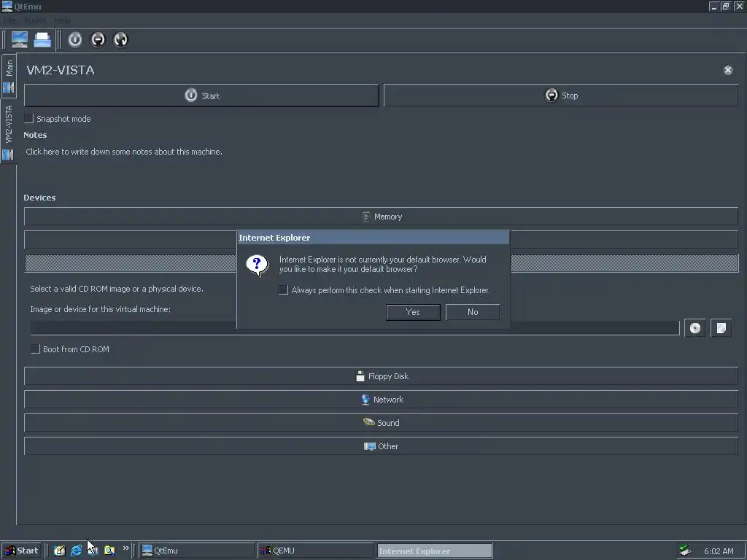Enable Boot from CD ROM checkbox
Screen dimensions: 747x560
[x=35, y=349]
